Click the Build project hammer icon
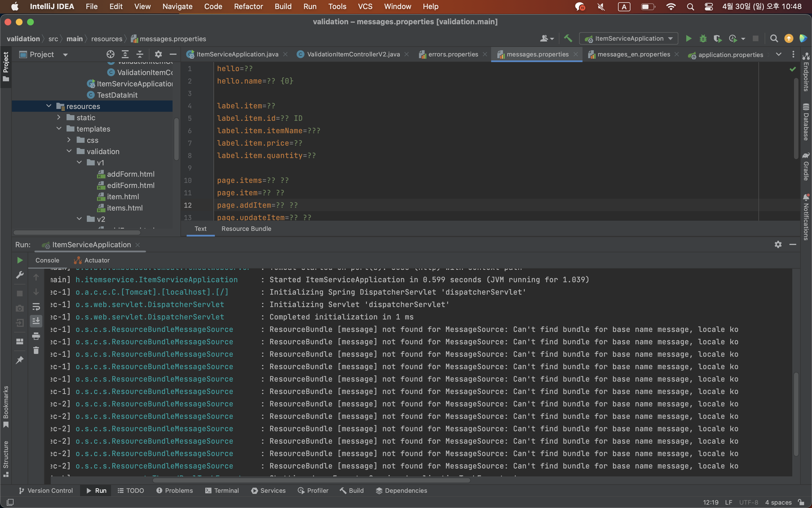The height and width of the screenshot is (508, 812). (x=568, y=39)
